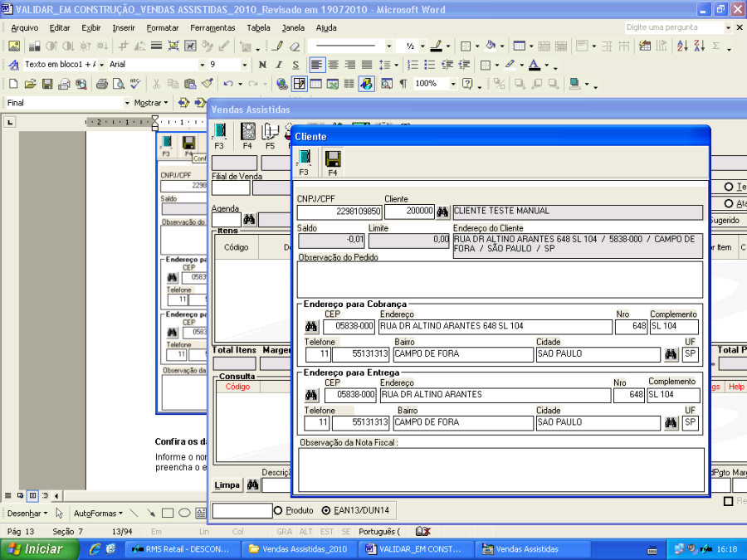
Task: Click the Format Painter brush icon
Action: pyautogui.click(x=207, y=85)
